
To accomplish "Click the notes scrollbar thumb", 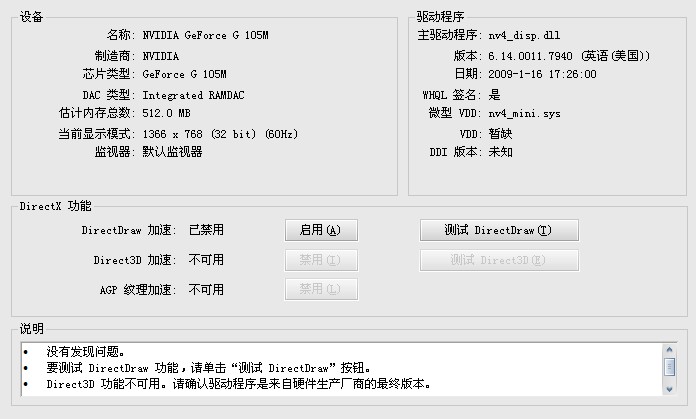I will tap(669, 367).
